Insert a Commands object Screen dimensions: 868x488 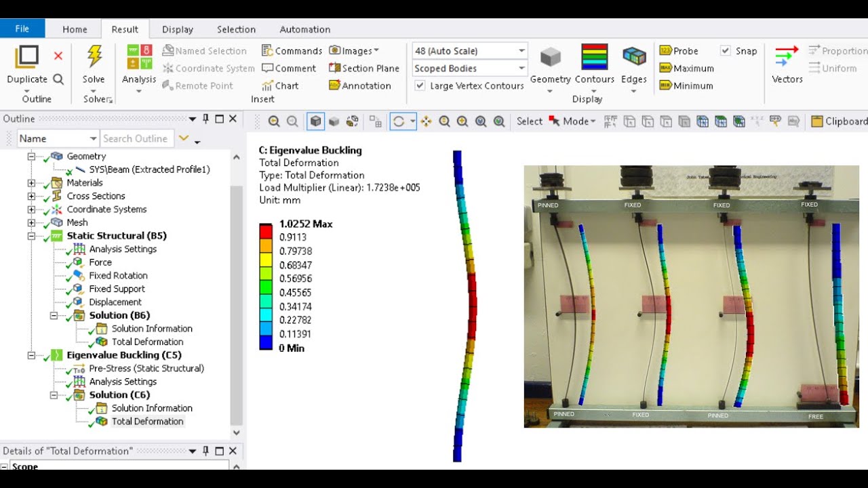[292, 51]
